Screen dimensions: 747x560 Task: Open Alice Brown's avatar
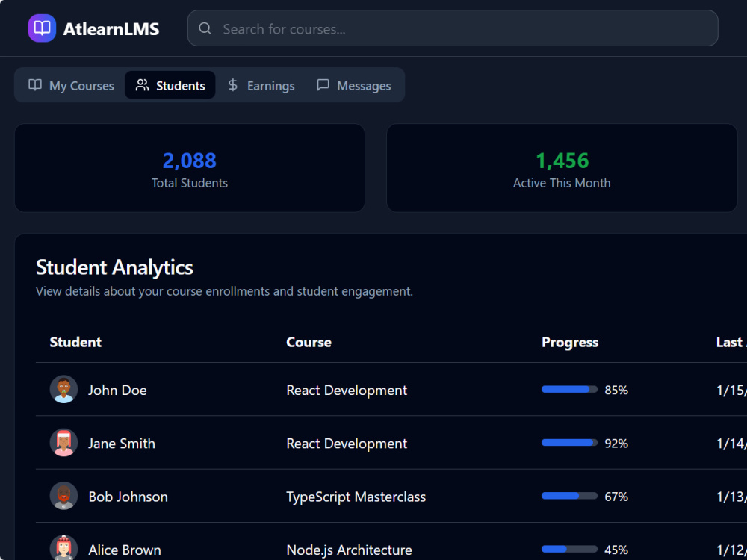[63, 547]
